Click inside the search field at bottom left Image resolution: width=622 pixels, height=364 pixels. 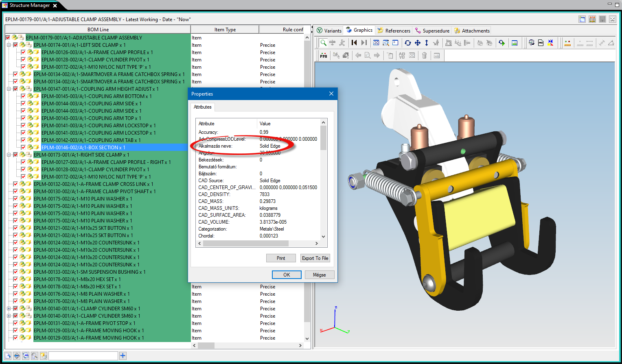tap(83, 355)
